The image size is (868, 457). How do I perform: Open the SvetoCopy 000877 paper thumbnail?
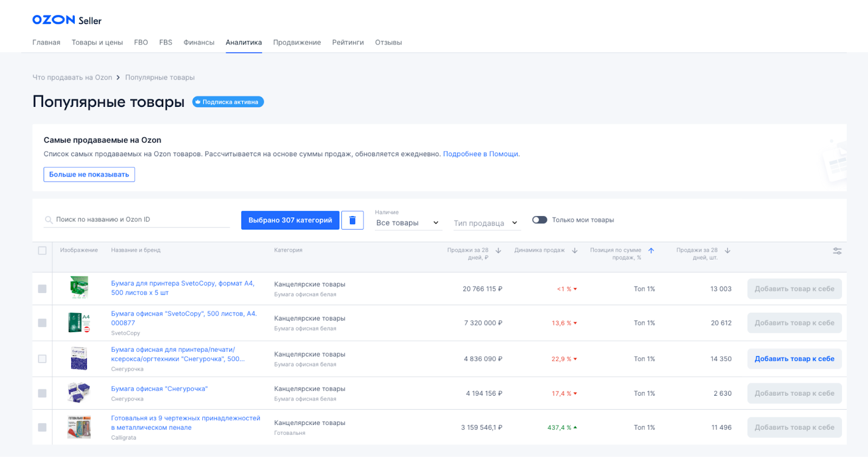79,322
